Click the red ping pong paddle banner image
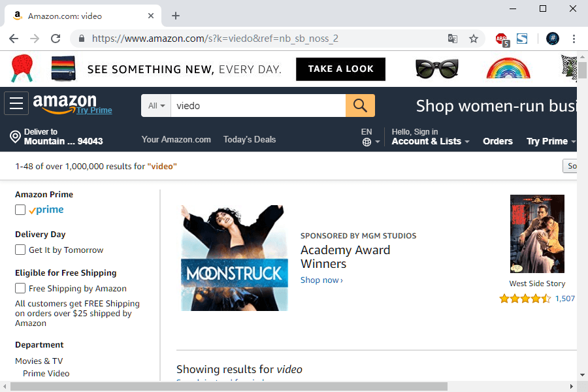 22,68
